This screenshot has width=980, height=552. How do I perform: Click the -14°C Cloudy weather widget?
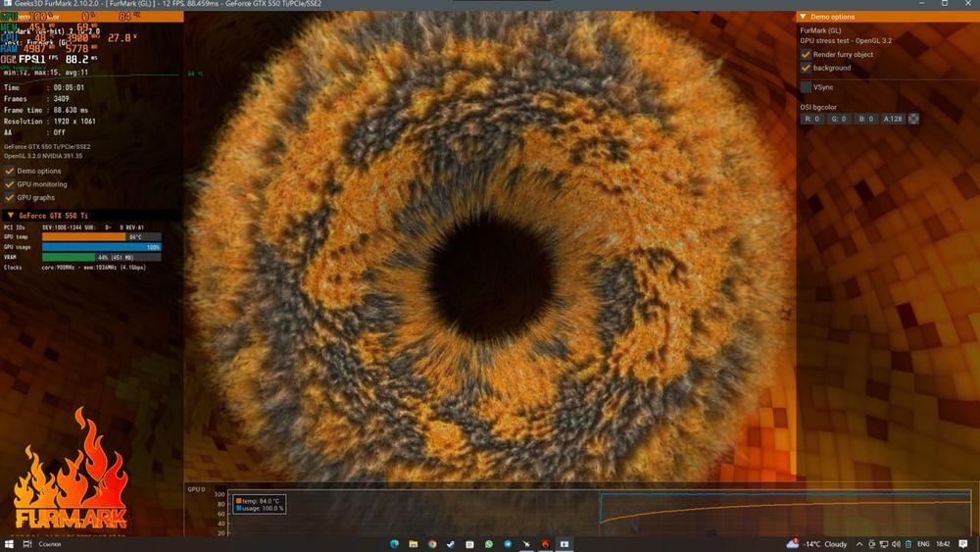pos(816,544)
